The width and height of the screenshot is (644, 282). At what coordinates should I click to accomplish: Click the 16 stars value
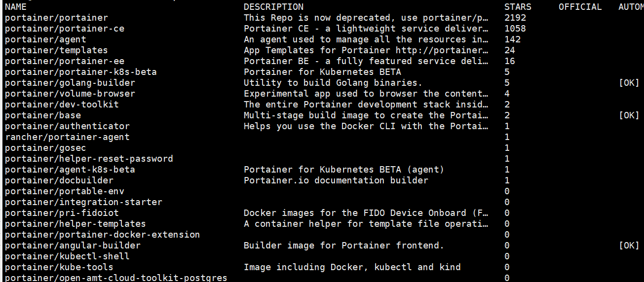[510, 61]
